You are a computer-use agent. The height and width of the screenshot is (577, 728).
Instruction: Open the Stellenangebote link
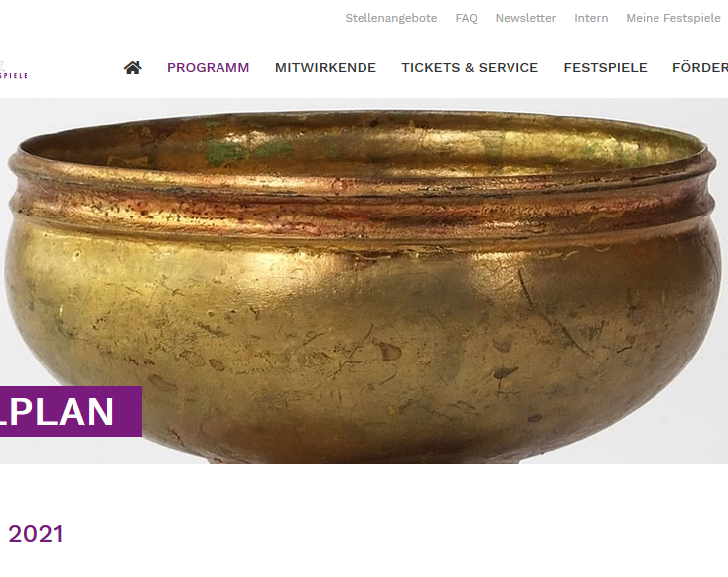coord(391,18)
